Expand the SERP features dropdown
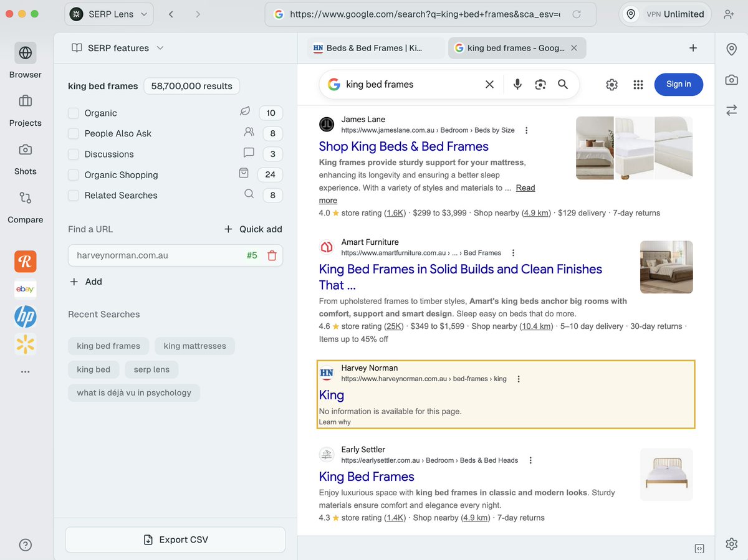This screenshot has width=748, height=560. 117,48
